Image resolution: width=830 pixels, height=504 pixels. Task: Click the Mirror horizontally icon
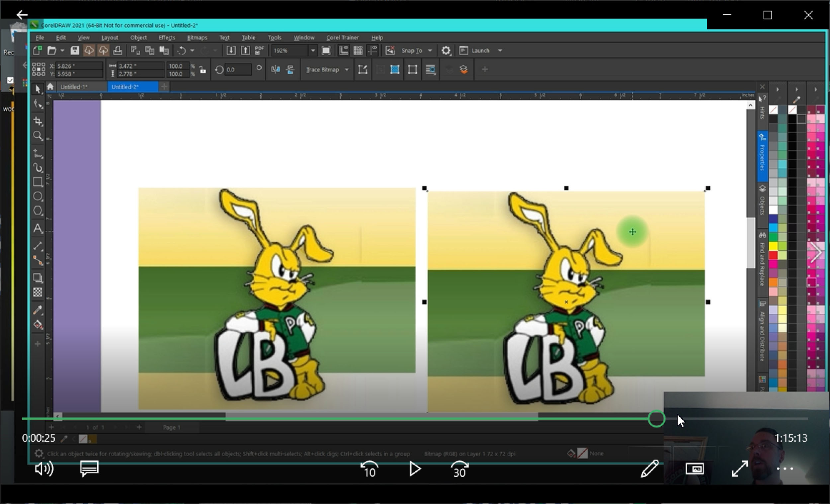click(276, 70)
